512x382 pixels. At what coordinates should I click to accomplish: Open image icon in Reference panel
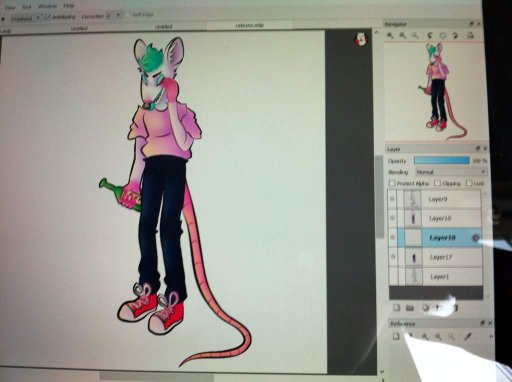click(396, 336)
